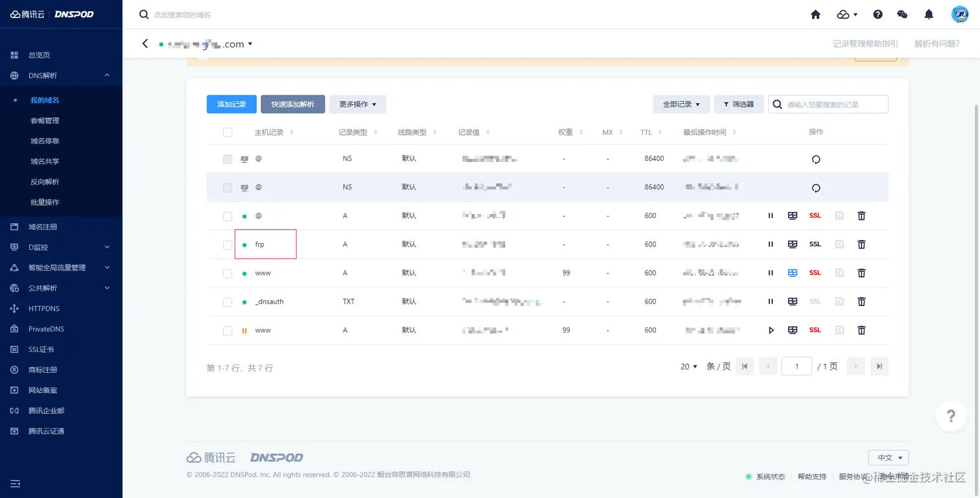Jump to the last page of records
This screenshot has width=980, height=498.
coord(879,366)
